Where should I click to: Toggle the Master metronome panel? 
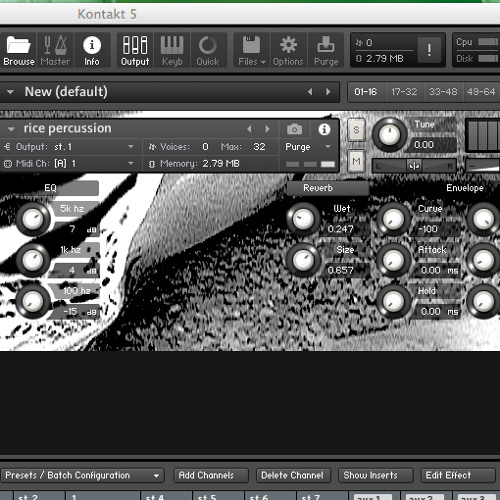55,50
